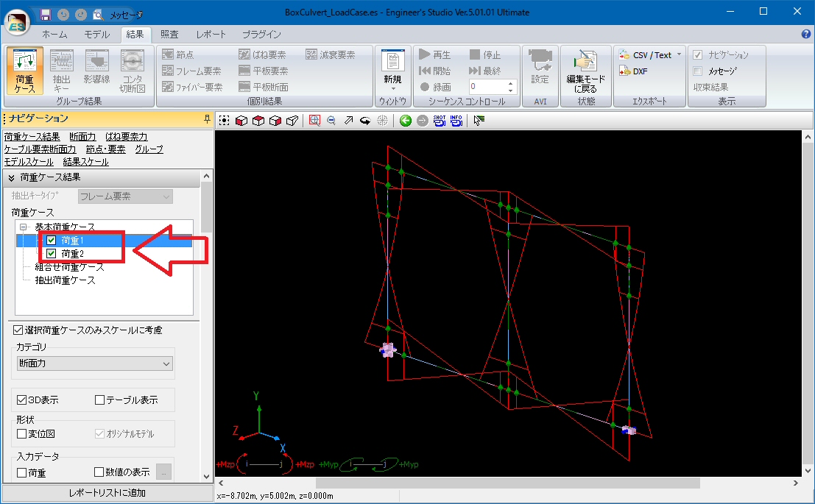Screen dimensions: 815x504
Task: Switch to the 照査 ribbon tab
Action: point(169,35)
